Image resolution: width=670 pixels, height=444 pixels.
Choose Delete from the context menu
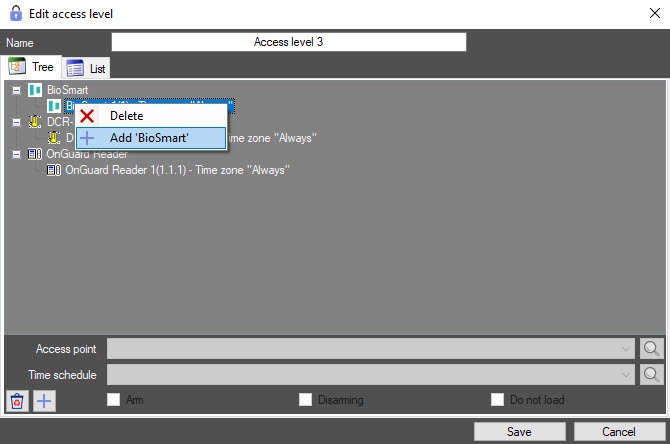click(x=151, y=116)
